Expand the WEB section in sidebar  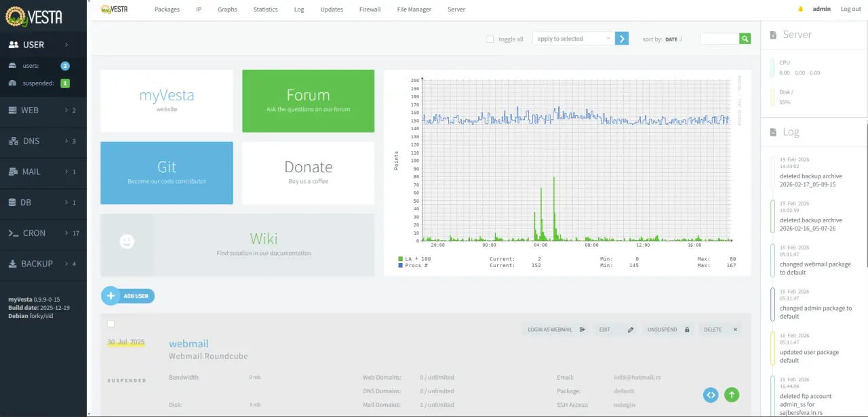[x=43, y=110]
